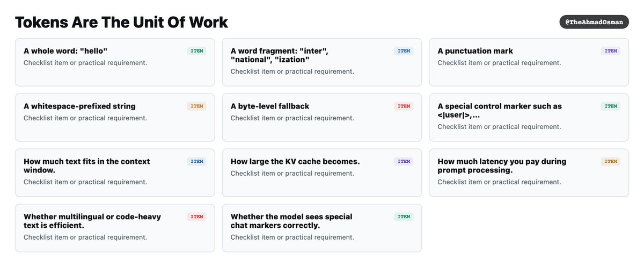Click the green ITEM tag on the "hello" card
644x266 pixels.
197,51
